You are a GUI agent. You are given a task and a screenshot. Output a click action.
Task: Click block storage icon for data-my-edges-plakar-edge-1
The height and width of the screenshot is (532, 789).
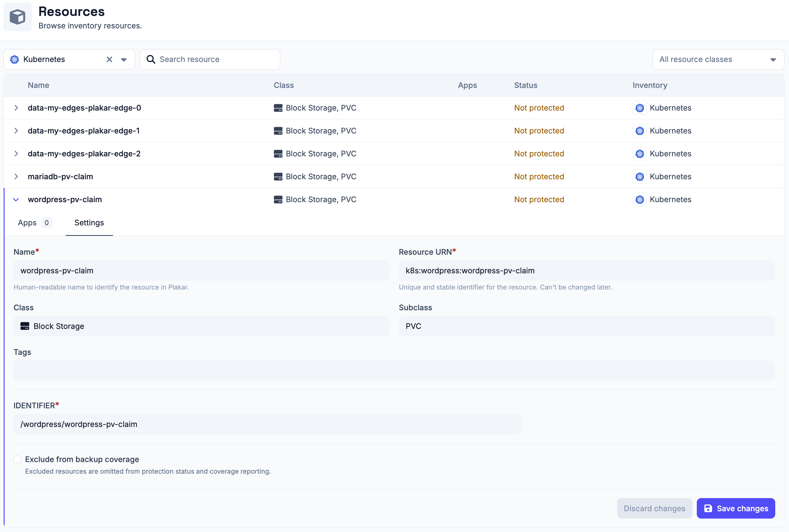click(278, 131)
